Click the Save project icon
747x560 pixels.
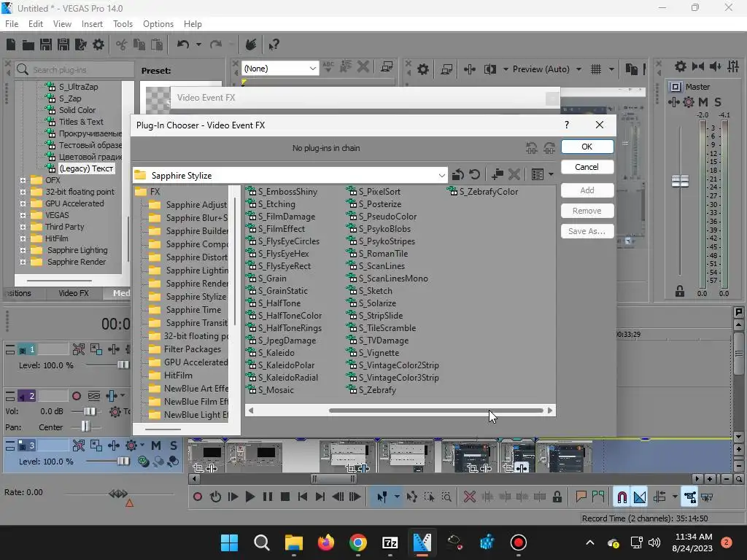[46, 44]
